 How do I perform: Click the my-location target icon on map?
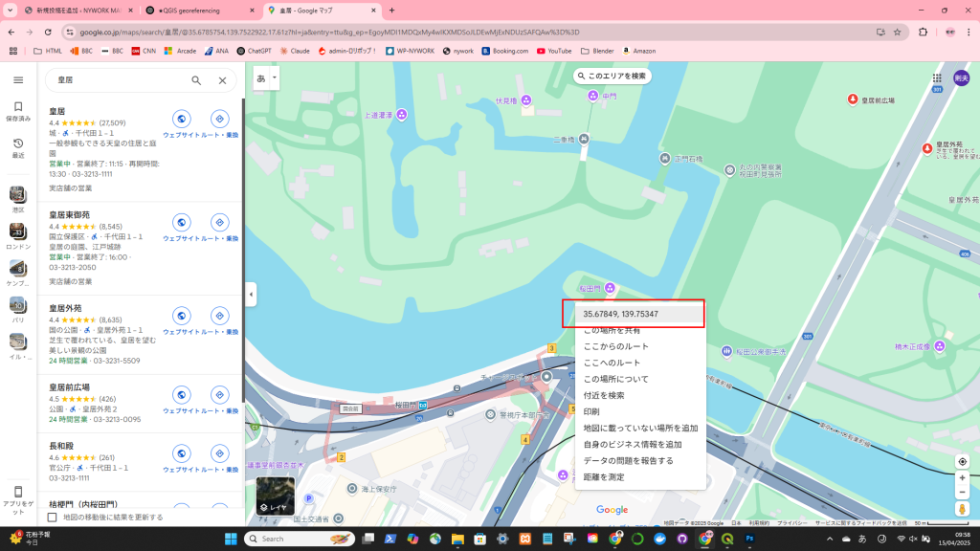962,461
